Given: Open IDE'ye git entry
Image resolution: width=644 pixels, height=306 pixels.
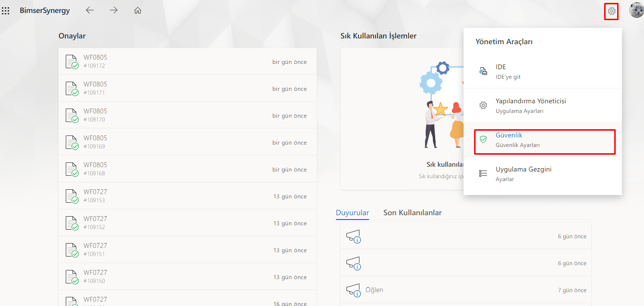Looking at the screenshot, I should [543, 72].
